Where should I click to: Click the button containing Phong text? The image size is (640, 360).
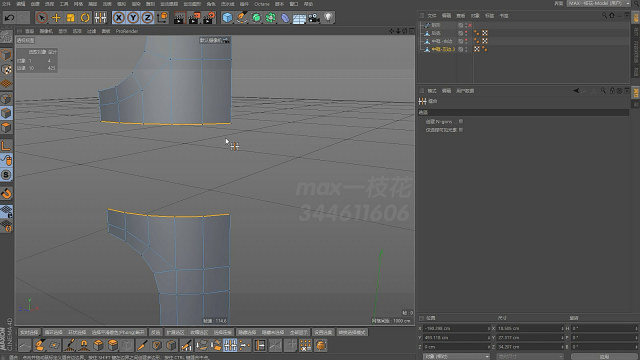pyautogui.click(x=118, y=332)
